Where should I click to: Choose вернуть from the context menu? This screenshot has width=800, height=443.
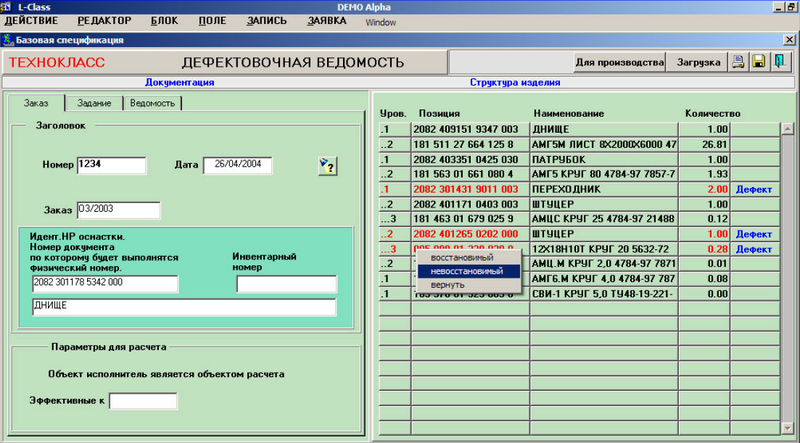tap(469, 285)
